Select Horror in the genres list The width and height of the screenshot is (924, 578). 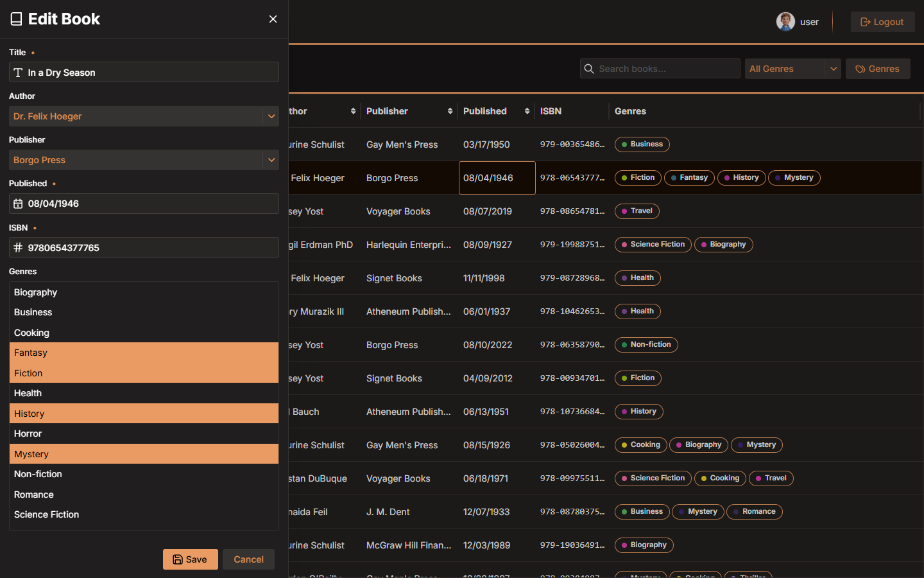(144, 433)
